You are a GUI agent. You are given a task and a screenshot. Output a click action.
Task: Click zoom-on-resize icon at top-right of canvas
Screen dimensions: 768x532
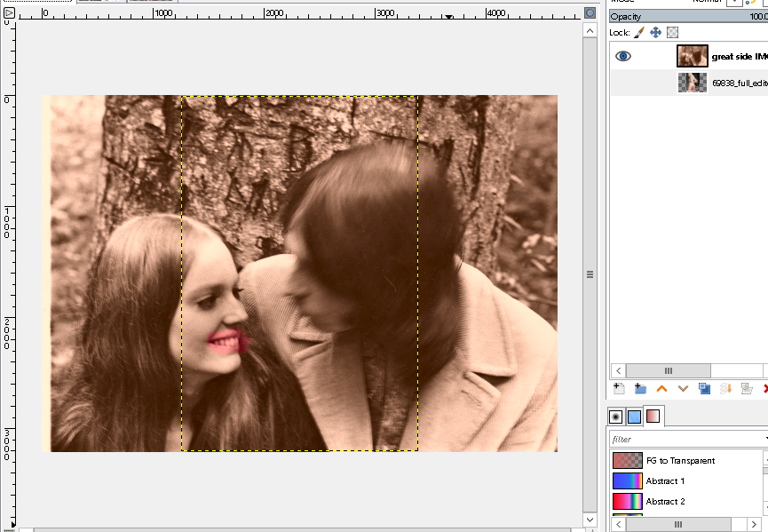tap(590, 13)
